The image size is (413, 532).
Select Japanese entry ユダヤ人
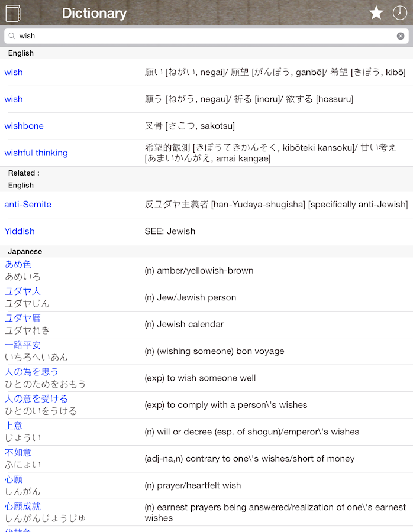point(22,291)
